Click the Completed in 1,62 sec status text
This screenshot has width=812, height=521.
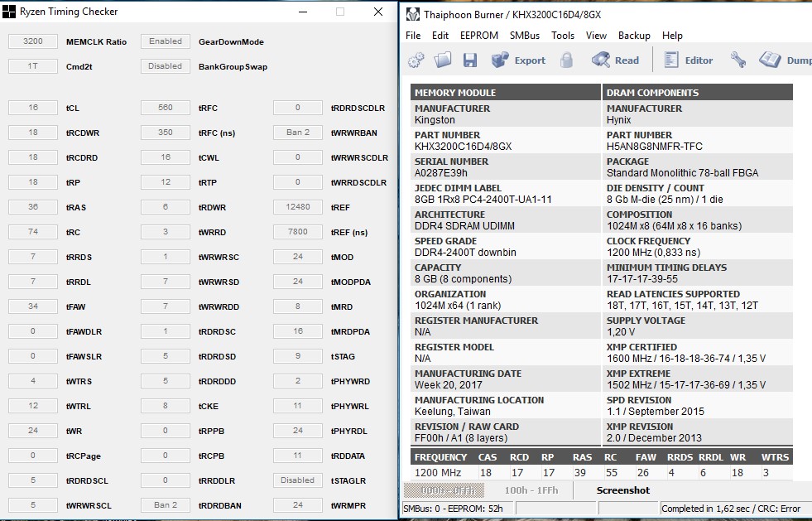click(x=731, y=509)
